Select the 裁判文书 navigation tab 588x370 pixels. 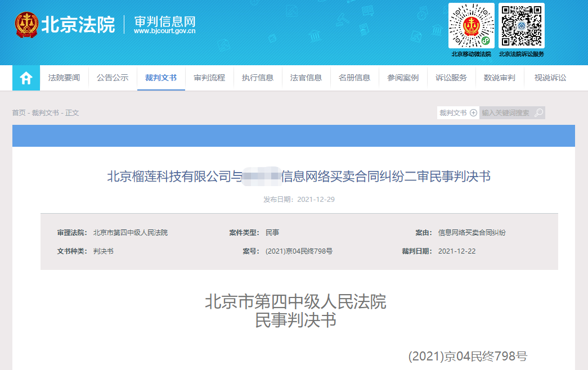[x=161, y=78]
